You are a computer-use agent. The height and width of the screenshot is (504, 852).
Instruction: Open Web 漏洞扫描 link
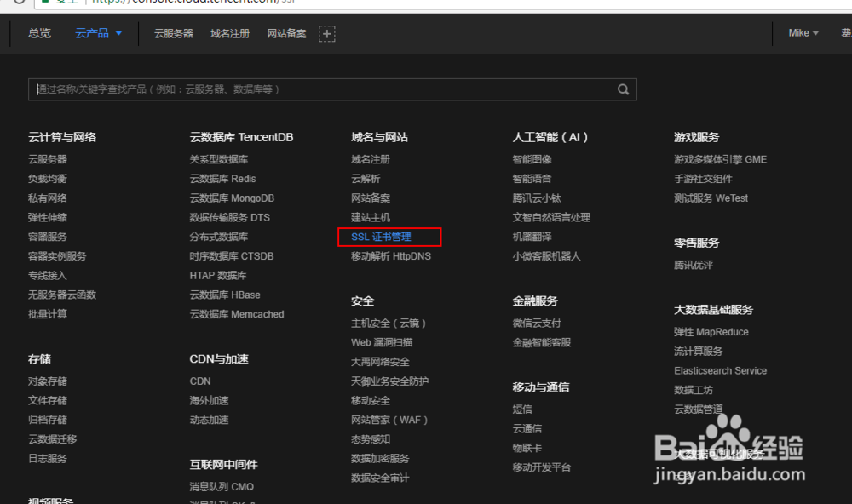(382, 343)
